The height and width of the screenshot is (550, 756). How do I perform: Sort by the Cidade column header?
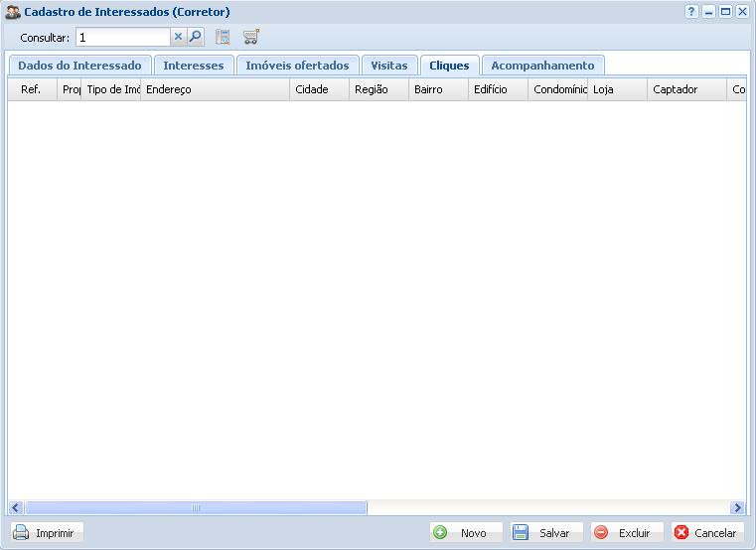tap(319, 89)
